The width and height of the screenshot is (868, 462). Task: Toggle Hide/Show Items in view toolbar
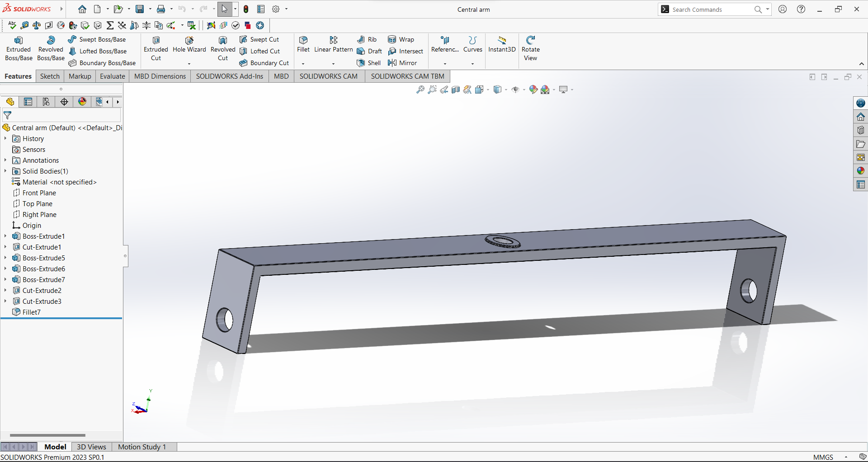[515, 90]
